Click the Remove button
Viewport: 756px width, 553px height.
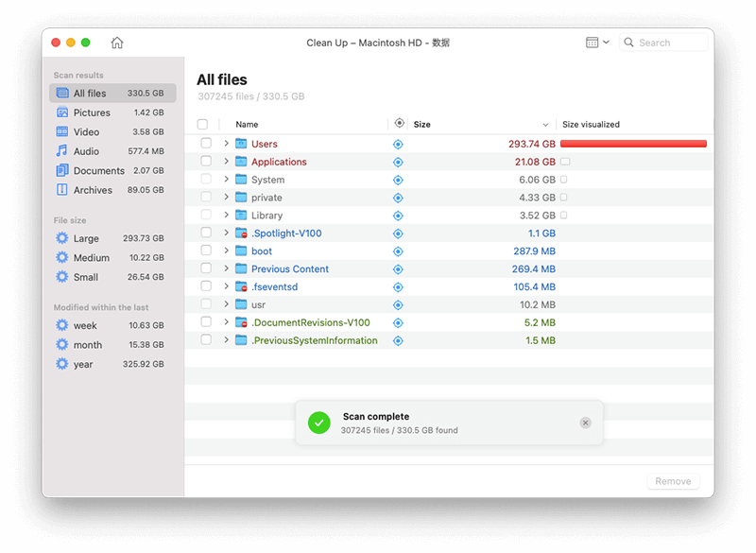point(673,481)
